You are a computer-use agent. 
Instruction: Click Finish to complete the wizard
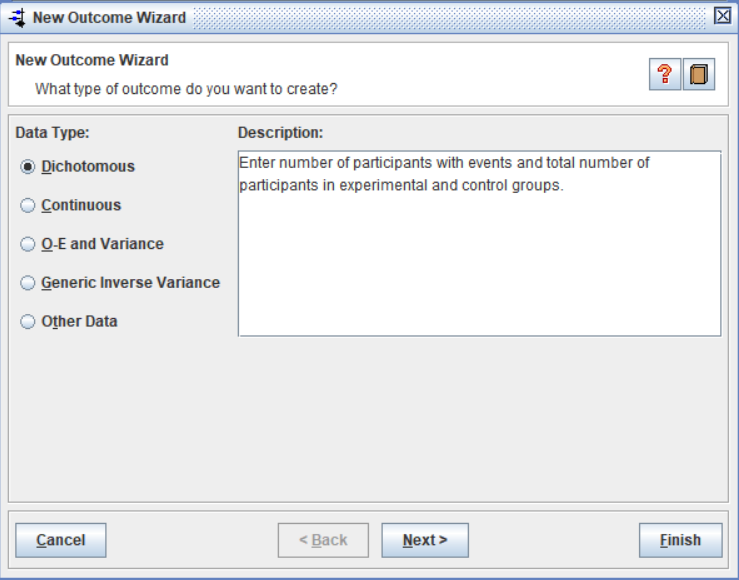pos(680,540)
